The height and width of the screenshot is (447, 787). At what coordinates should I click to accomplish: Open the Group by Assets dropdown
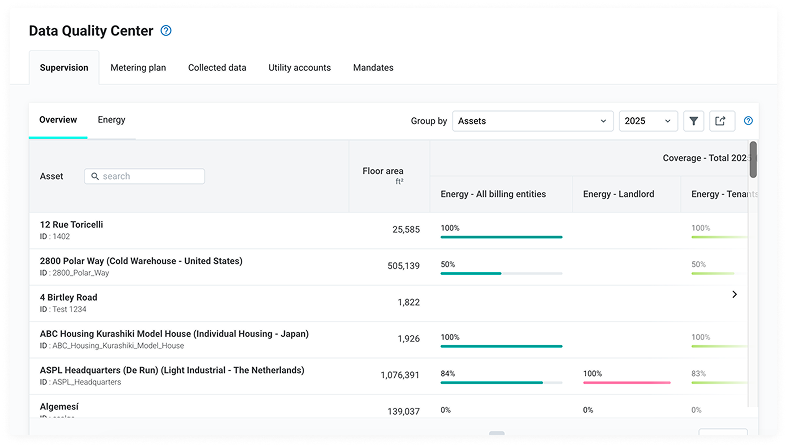click(533, 121)
